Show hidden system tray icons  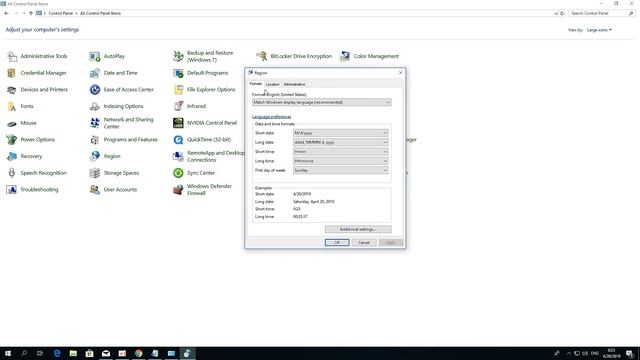click(x=569, y=353)
